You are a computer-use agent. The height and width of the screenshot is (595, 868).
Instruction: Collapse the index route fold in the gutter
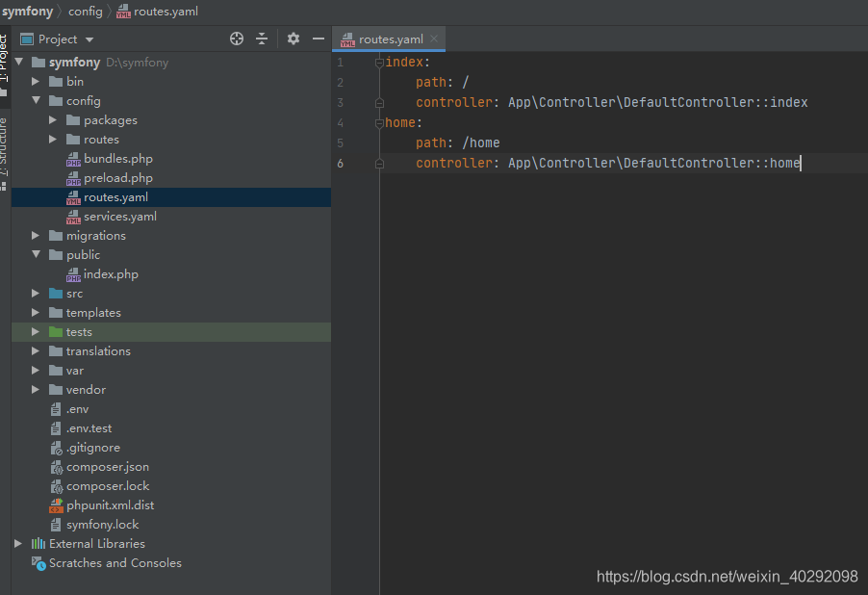tap(379, 62)
